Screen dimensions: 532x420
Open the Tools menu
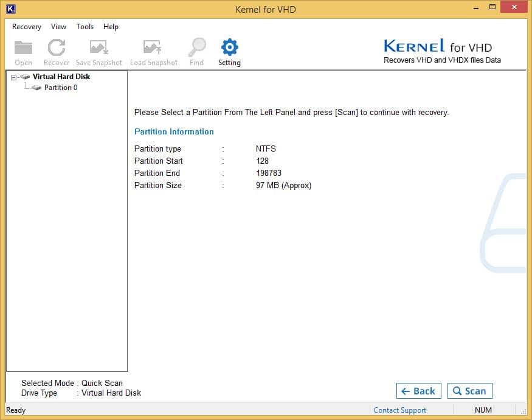point(85,27)
